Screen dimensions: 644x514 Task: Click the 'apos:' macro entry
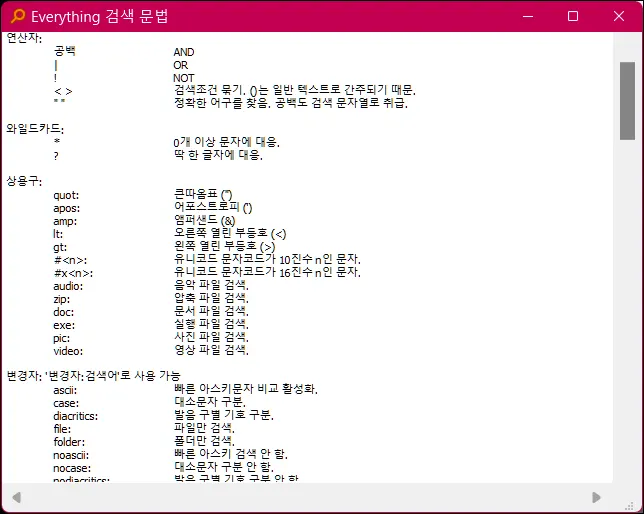coord(67,208)
